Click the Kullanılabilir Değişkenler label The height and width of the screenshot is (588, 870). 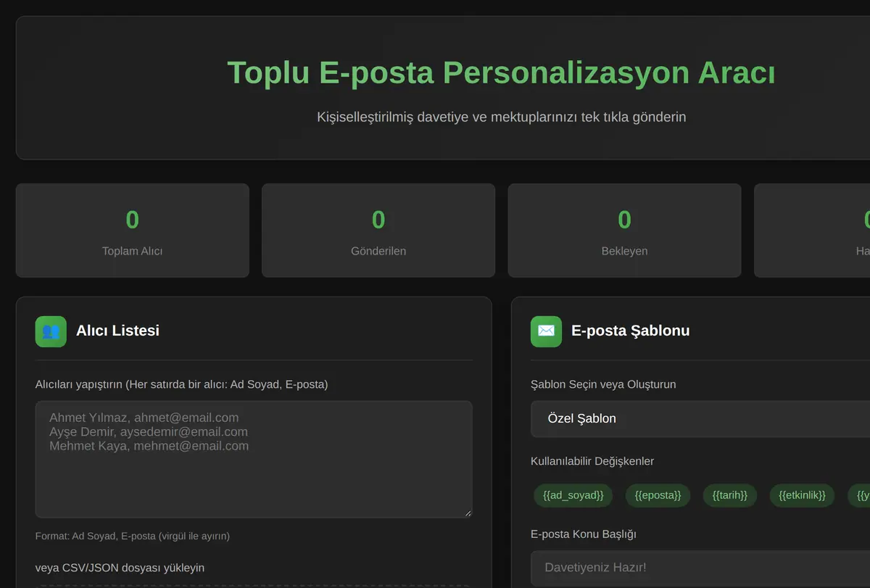(x=592, y=461)
